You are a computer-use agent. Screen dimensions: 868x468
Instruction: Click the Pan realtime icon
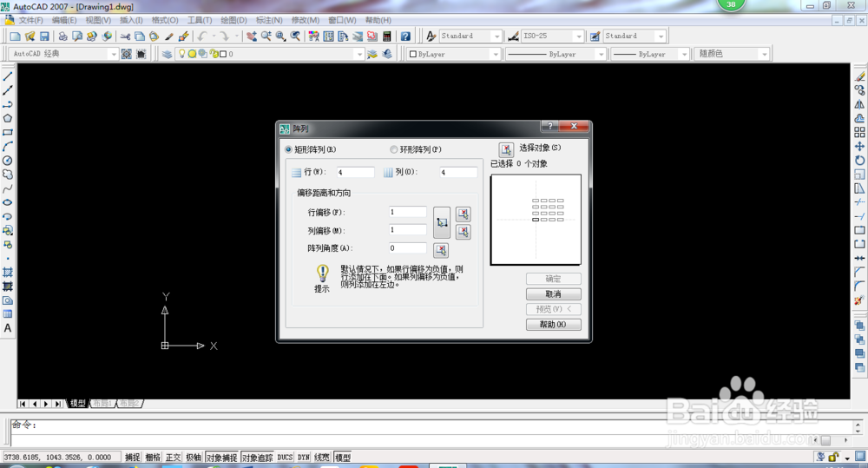click(252, 36)
